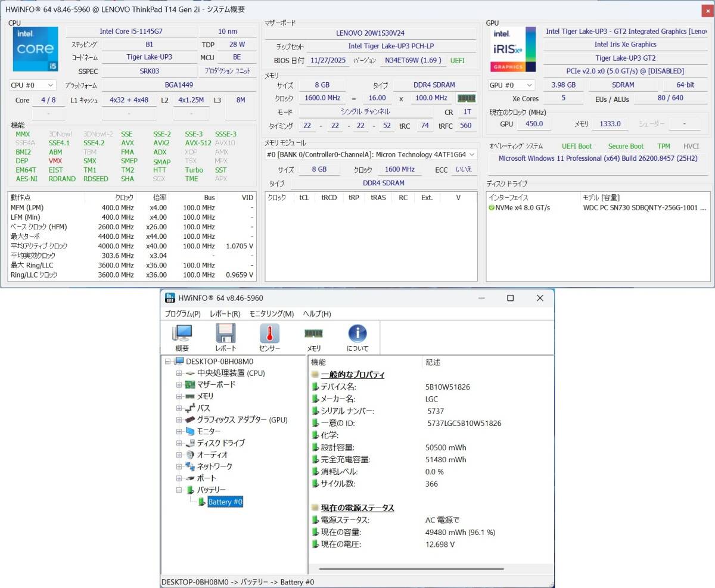Expand the ディスク ドライブ tree node
This screenshot has width=715, height=588.
click(x=179, y=443)
